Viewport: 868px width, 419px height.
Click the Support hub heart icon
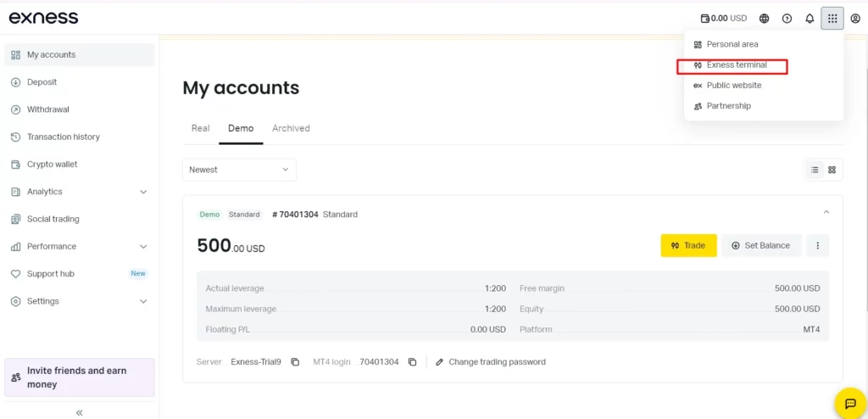pyautogui.click(x=15, y=274)
